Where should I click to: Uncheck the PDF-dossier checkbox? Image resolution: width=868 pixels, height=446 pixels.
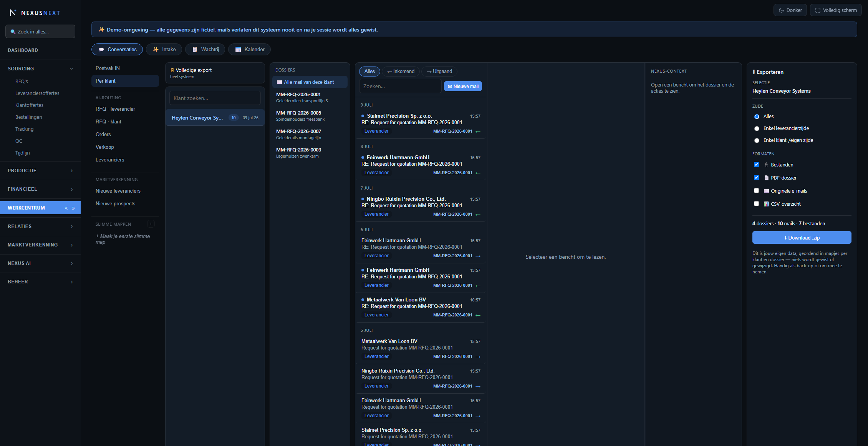(x=756, y=178)
